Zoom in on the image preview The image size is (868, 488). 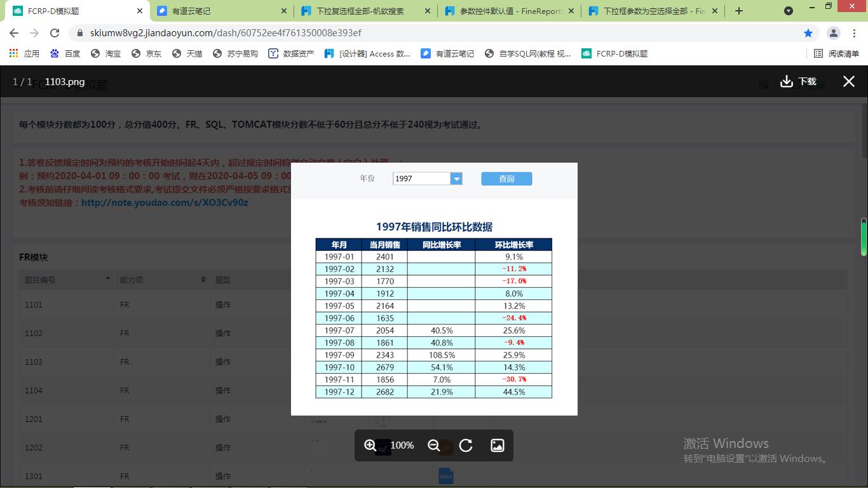point(370,445)
